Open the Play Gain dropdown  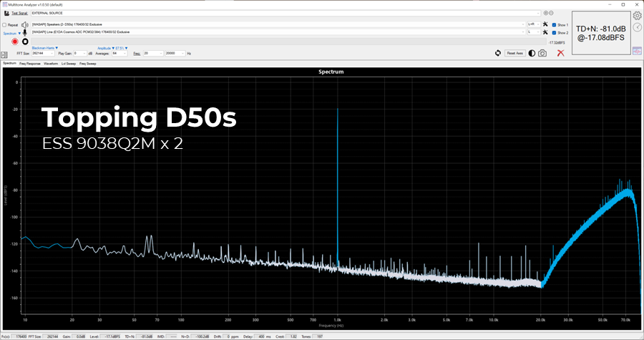tap(80, 54)
